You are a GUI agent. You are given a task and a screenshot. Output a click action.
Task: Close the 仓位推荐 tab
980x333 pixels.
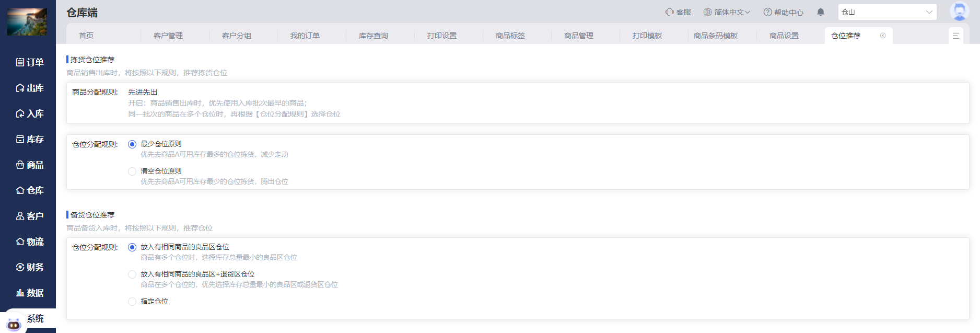pyautogui.click(x=883, y=36)
